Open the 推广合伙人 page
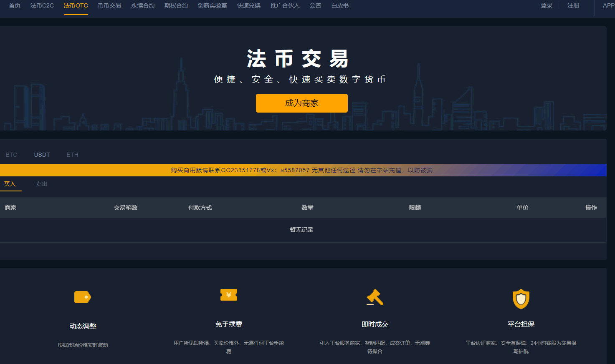615x364 pixels. [x=285, y=6]
